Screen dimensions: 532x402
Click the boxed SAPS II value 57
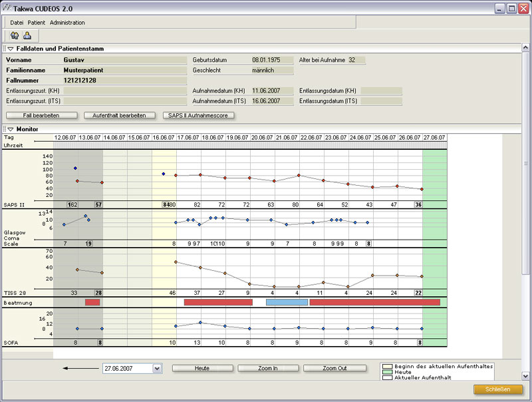click(x=98, y=205)
